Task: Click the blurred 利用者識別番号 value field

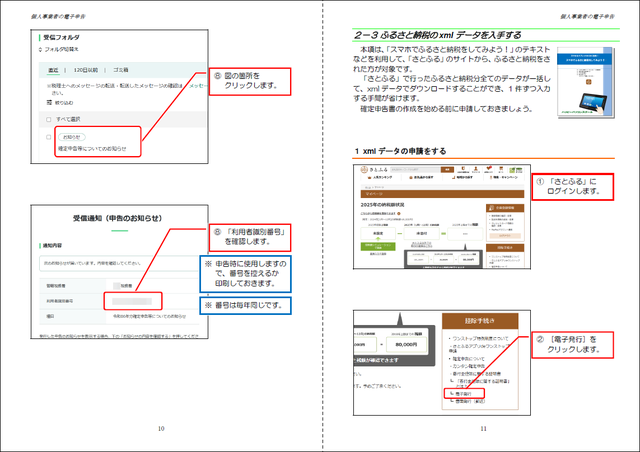Action: click(x=132, y=301)
